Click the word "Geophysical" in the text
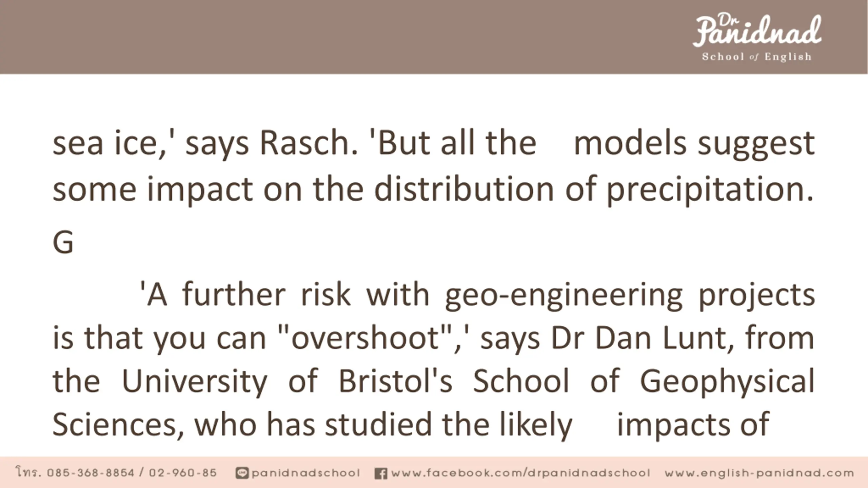The height and width of the screenshot is (488, 868). pos(727,381)
